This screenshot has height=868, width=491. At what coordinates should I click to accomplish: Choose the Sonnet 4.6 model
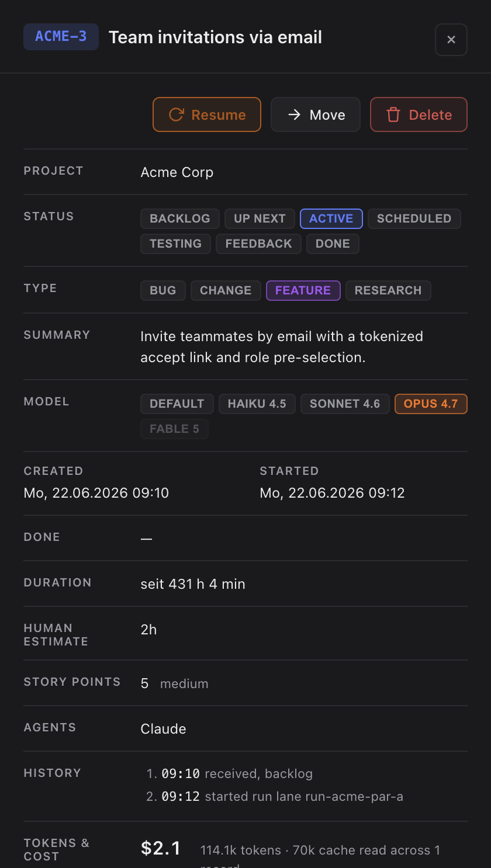(x=345, y=404)
